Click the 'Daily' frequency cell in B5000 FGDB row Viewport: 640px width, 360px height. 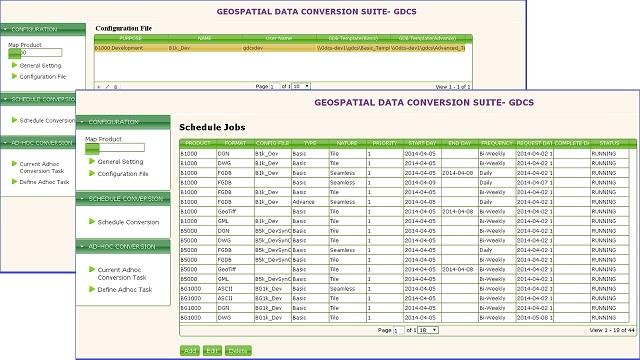tap(497, 250)
